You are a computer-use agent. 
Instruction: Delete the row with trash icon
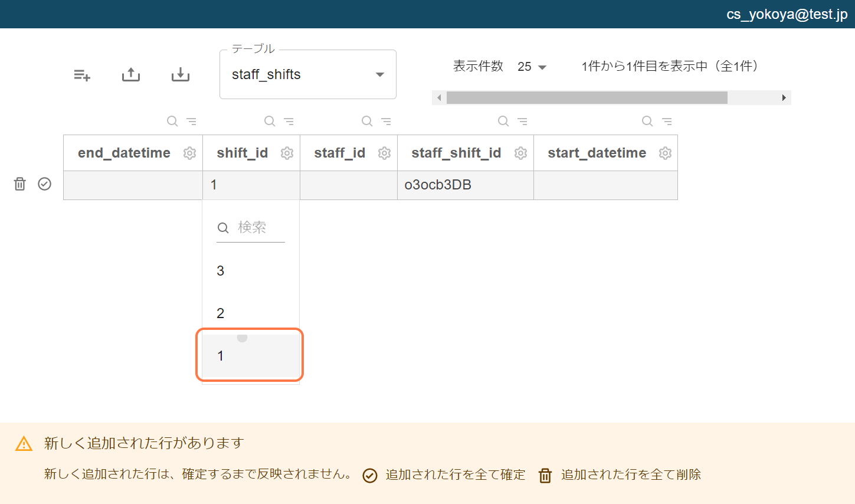coord(20,184)
